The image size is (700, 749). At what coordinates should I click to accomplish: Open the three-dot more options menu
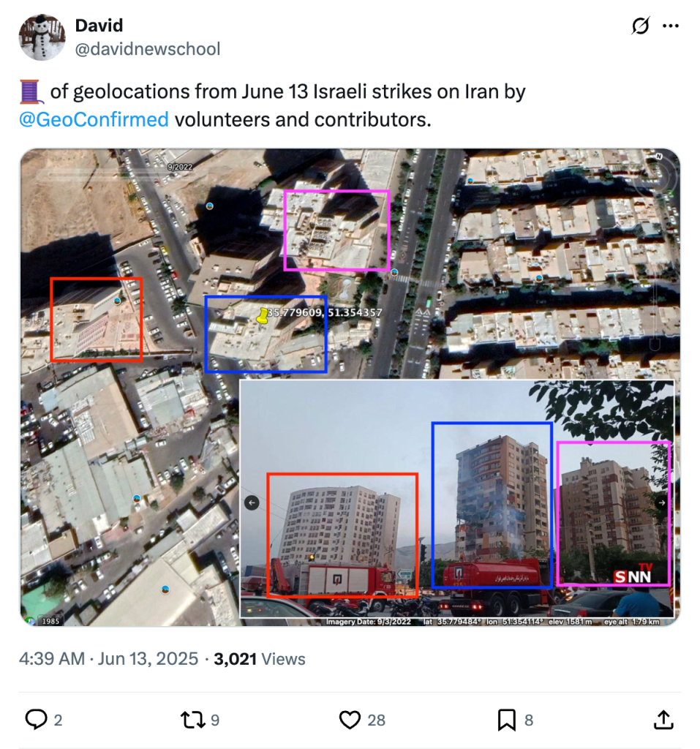click(671, 26)
